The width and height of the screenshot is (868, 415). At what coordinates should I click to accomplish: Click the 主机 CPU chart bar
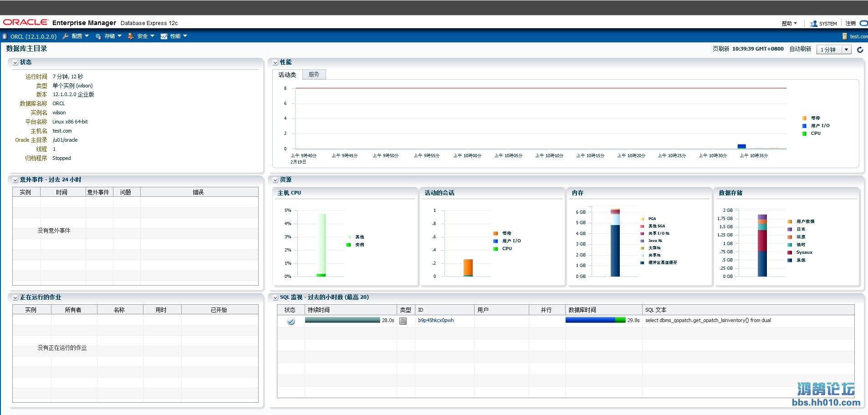click(x=321, y=245)
